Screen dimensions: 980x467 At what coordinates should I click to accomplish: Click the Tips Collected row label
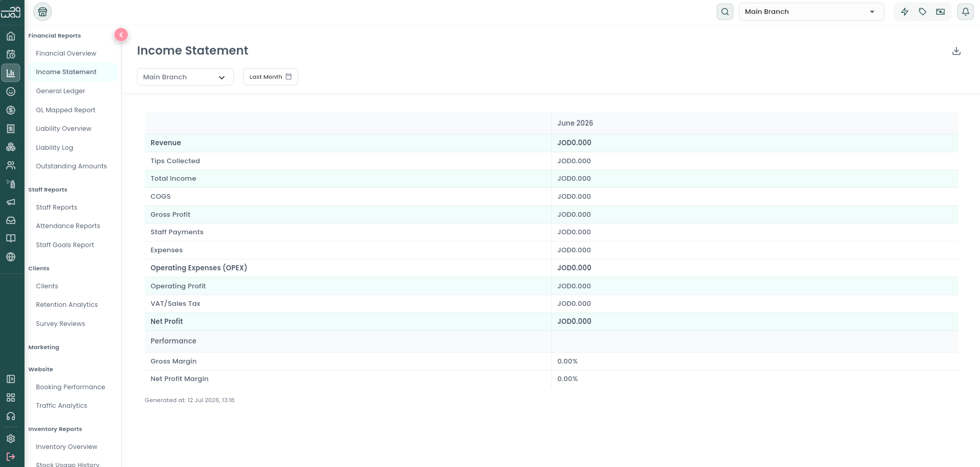175,161
